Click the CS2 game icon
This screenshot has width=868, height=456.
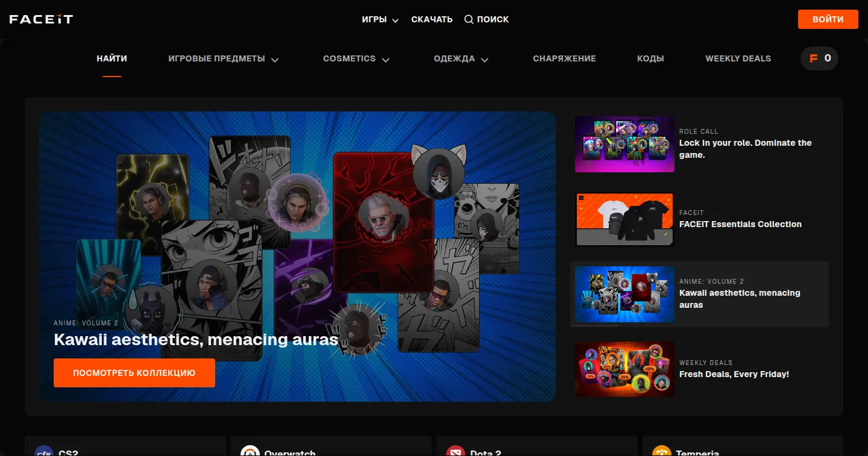44,452
